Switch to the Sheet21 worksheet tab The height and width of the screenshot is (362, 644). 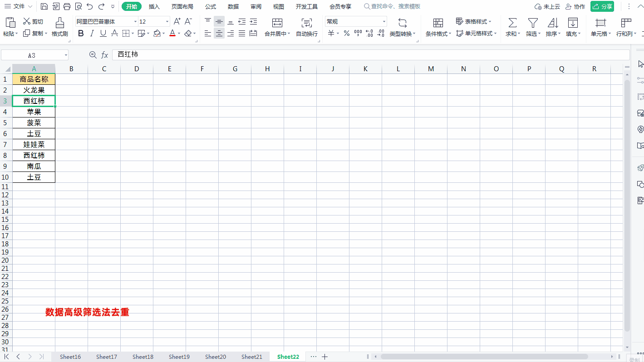click(251, 357)
